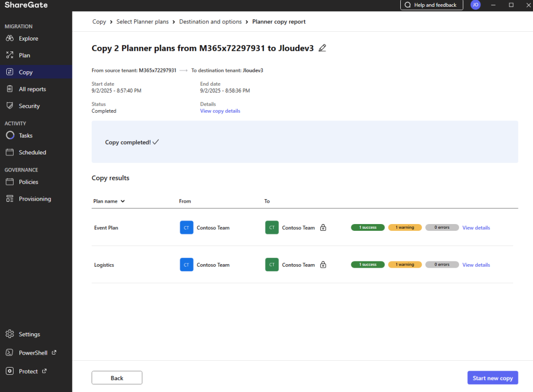Click the start date 9/2/2025 - 8:57:40 PM
The height and width of the screenshot is (392, 533).
click(116, 90)
